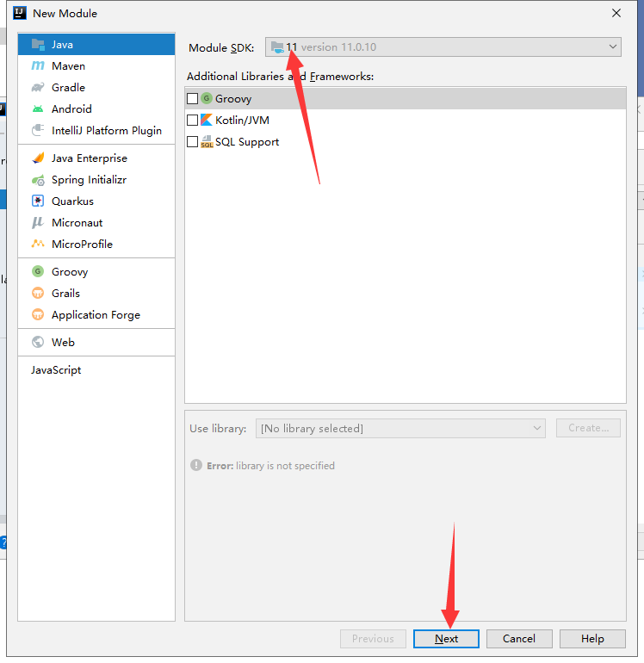Click 'Groovy' entry in sidebar list

[x=96, y=272]
